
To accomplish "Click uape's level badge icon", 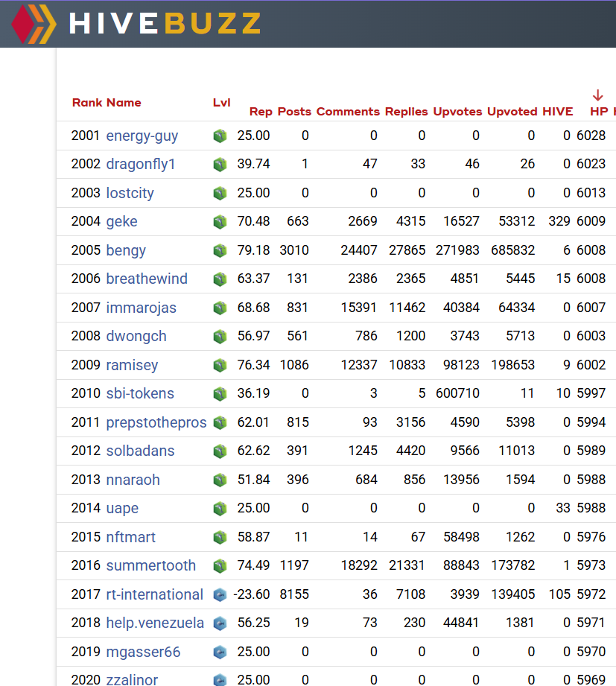I will (220, 509).
